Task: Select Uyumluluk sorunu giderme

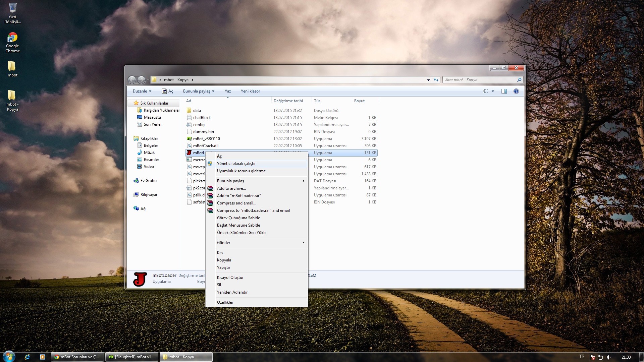Action: click(x=257, y=171)
